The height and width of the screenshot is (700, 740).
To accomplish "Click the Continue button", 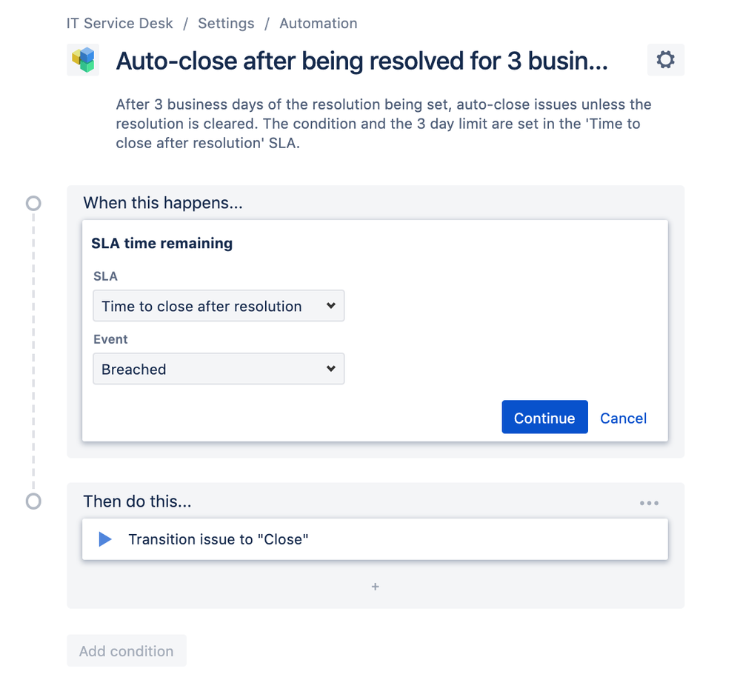I will coord(544,417).
